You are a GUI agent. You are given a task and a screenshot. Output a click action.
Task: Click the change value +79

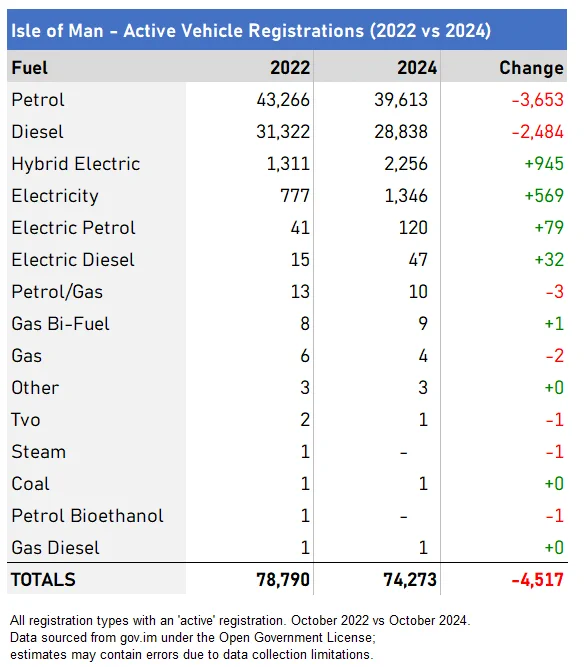(x=549, y=228)
